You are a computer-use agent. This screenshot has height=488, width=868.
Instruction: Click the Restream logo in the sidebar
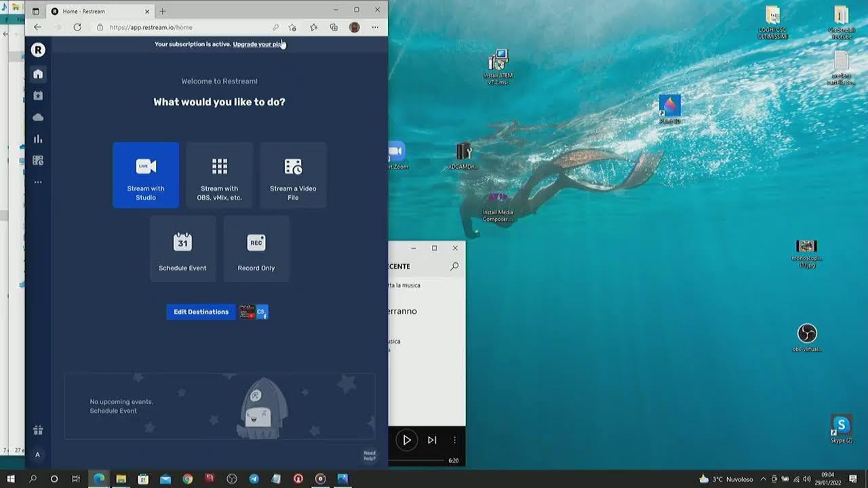[38, 49]
